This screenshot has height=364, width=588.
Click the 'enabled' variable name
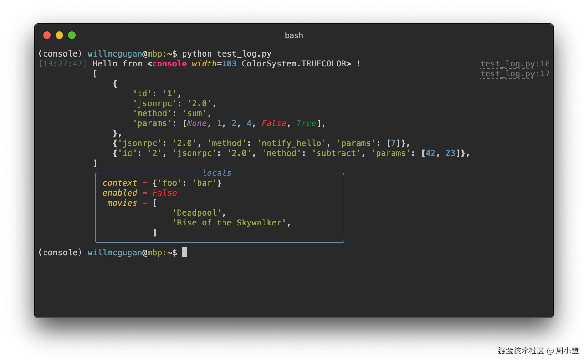tap(120, 193)
